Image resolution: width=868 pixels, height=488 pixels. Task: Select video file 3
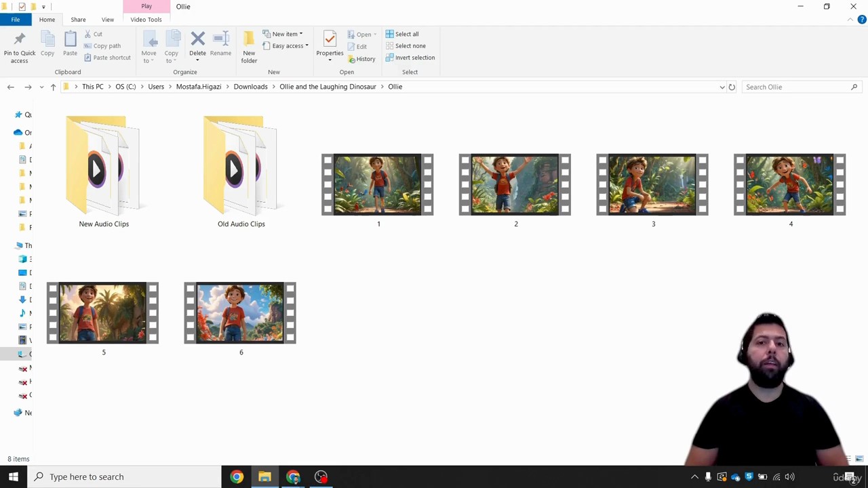click(652, 190)
